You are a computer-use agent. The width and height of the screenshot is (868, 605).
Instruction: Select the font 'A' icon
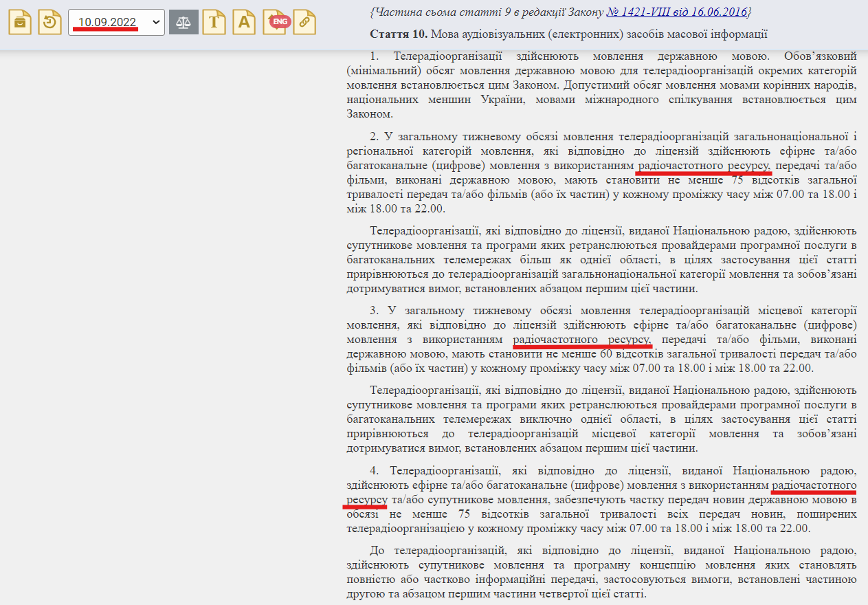point(245,21)
